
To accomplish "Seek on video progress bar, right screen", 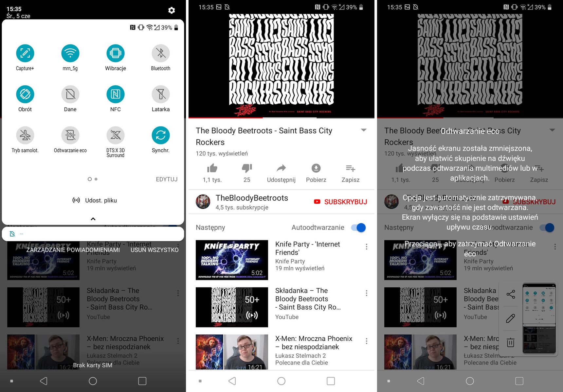I will tap(470, 118).
